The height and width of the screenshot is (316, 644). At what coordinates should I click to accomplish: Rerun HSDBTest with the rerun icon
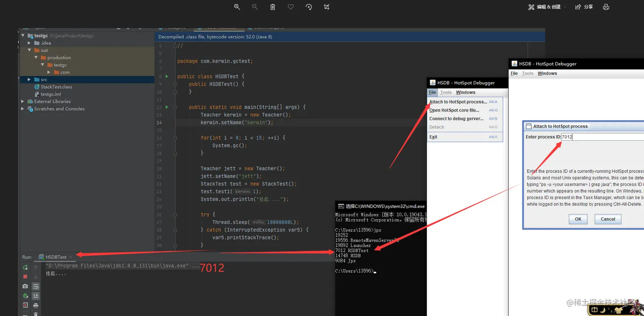click(x=25, y=267)
